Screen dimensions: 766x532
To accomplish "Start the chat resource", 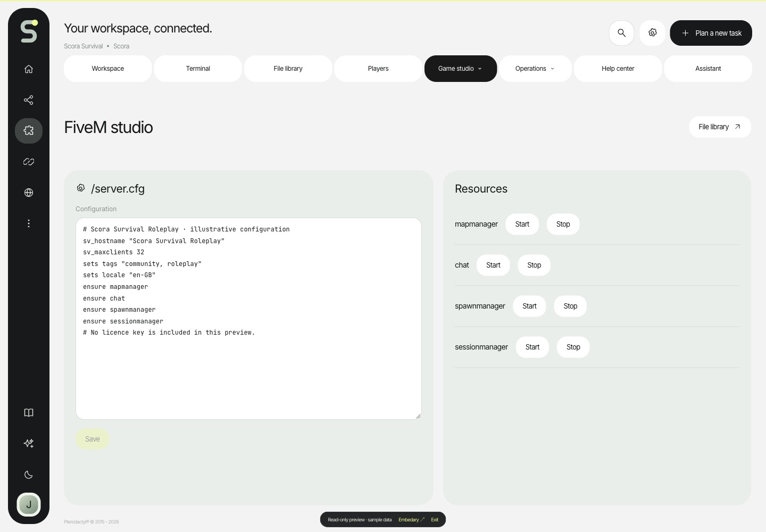I will tap(493, 265).
